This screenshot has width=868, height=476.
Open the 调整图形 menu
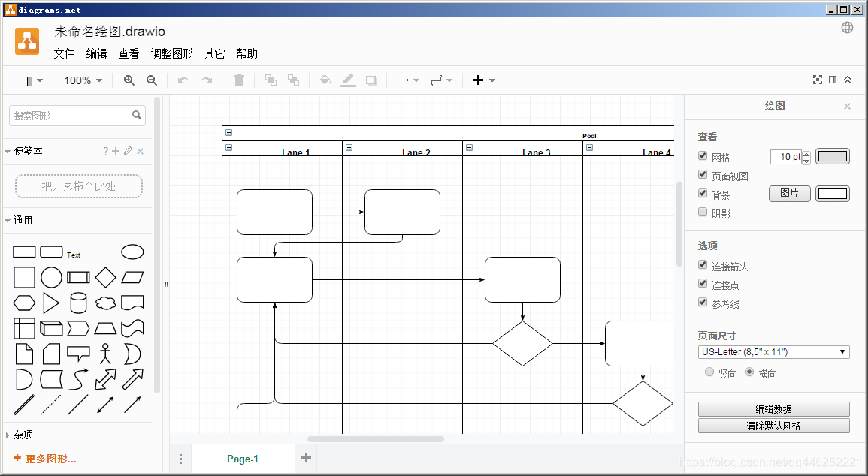(x=171, y=53)
